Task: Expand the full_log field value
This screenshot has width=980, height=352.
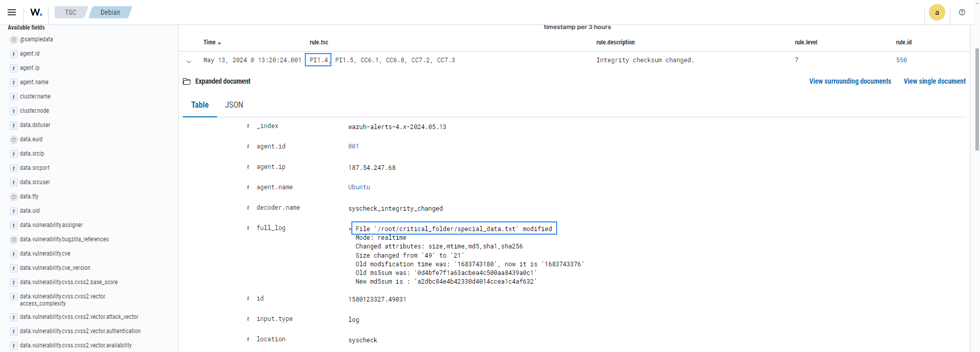Action: (x=350, y=229)
